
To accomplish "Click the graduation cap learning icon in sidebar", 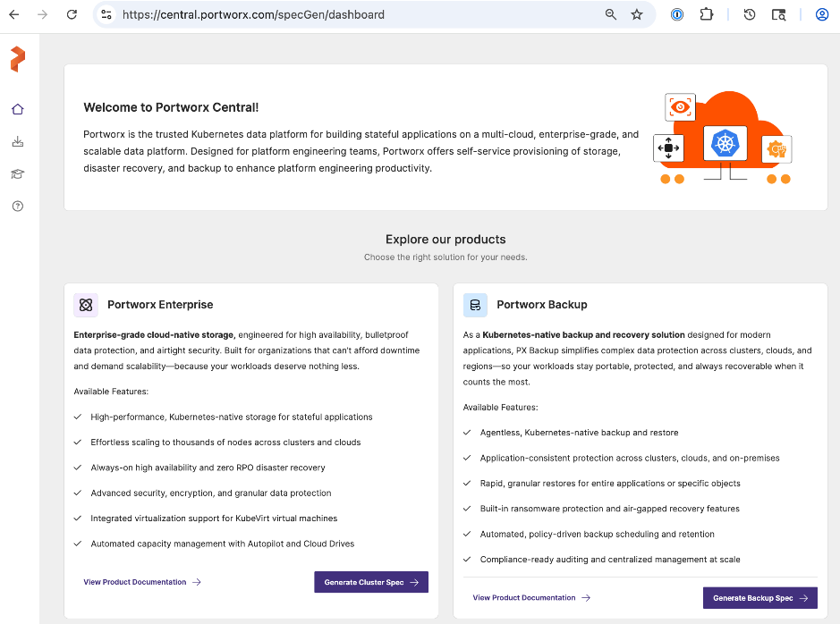I will tap(17, 173).
